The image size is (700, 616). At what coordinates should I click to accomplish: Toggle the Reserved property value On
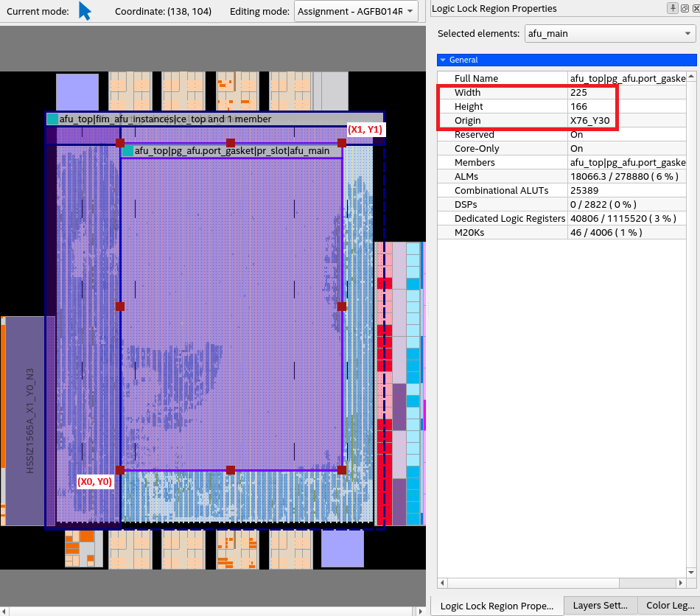pos(576,135)
